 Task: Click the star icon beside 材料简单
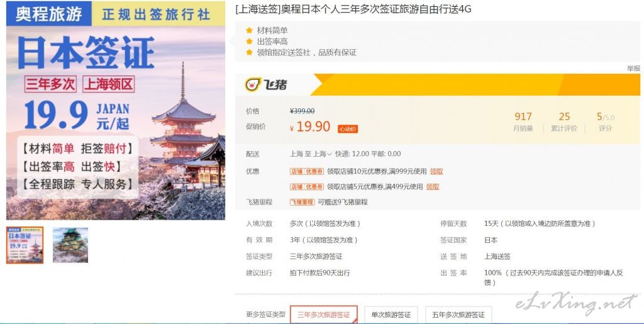tap(249, 30)
